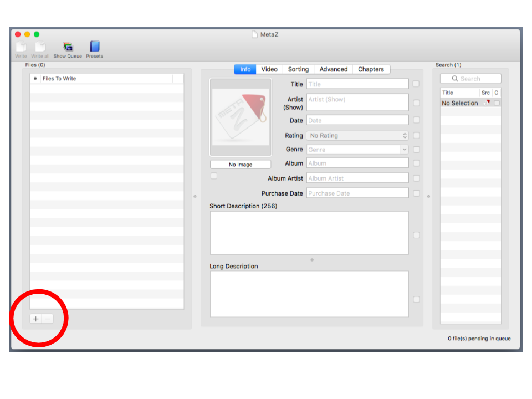Click the Files To Write column header
Image resolution: width=532 pixels, height=399 pixels.
[105, 79]
